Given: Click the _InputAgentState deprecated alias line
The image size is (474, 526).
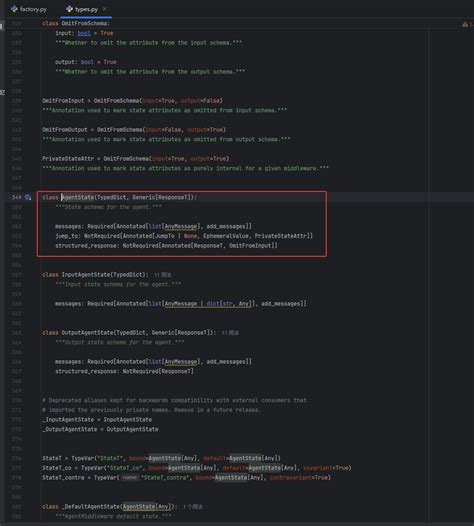Looking at the screenshot, I should point(97,420).
